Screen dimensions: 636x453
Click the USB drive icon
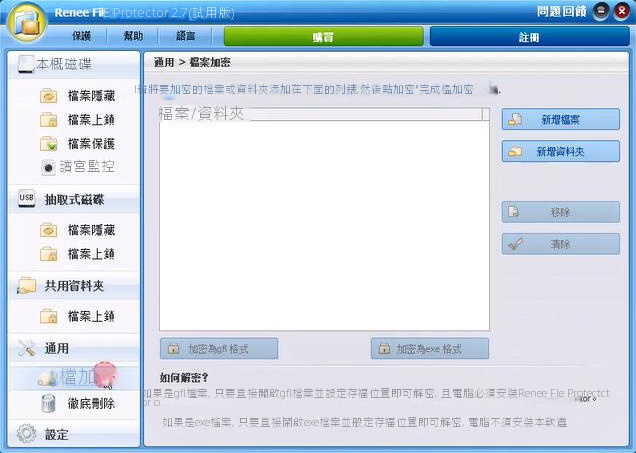click(x=27, y=198)
